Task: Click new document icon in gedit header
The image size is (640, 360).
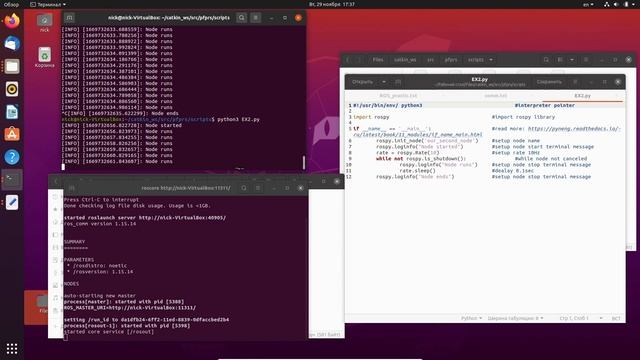Action: [398, 82]
